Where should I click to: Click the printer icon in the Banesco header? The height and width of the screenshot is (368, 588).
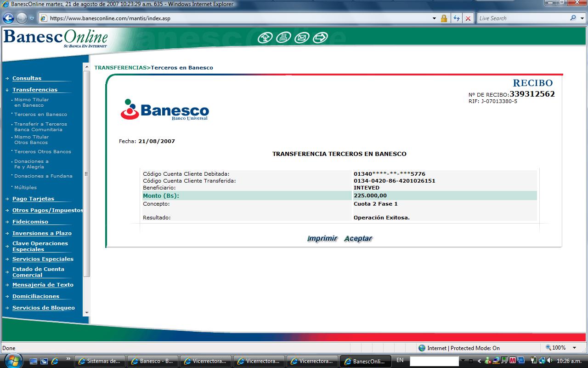tap(283, 38)
